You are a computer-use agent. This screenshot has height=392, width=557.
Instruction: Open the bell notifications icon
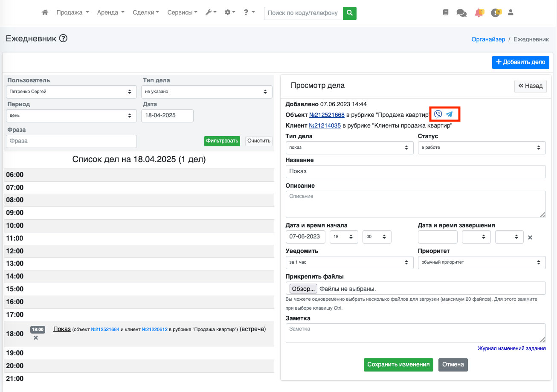479,13
